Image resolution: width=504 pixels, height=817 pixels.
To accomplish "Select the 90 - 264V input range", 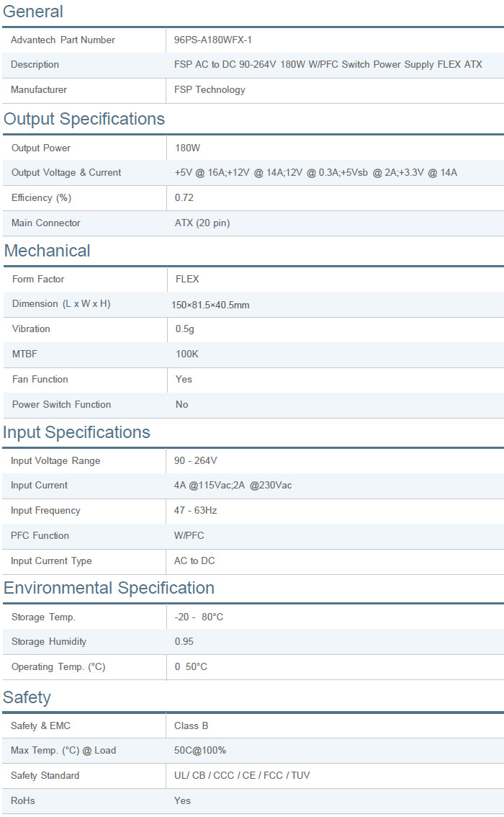I will (x=195, y=460).
